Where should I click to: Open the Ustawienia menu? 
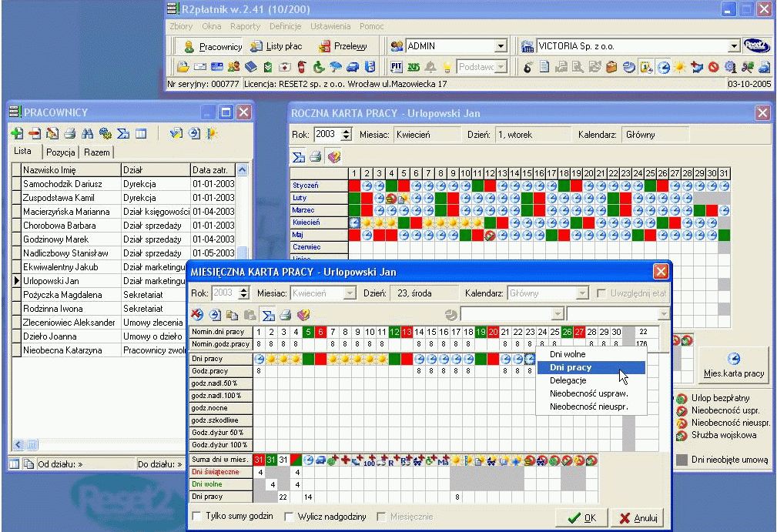[330, 26]
